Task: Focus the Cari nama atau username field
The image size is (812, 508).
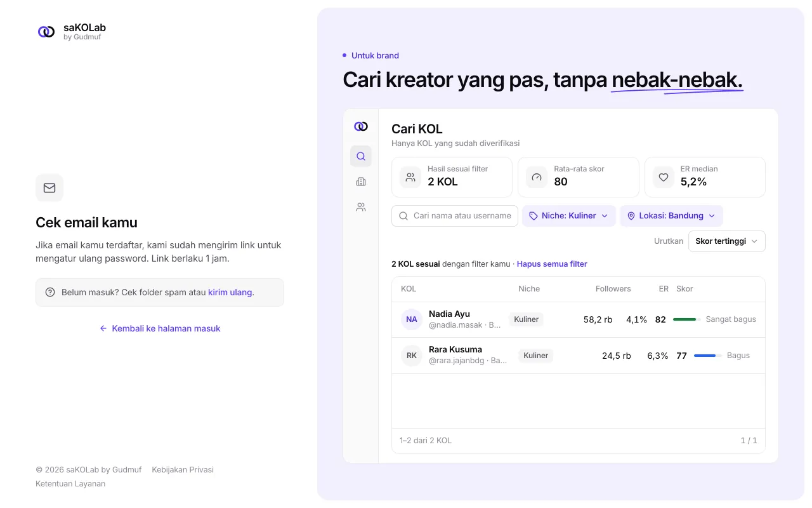Action: click(x=455, y=216)
